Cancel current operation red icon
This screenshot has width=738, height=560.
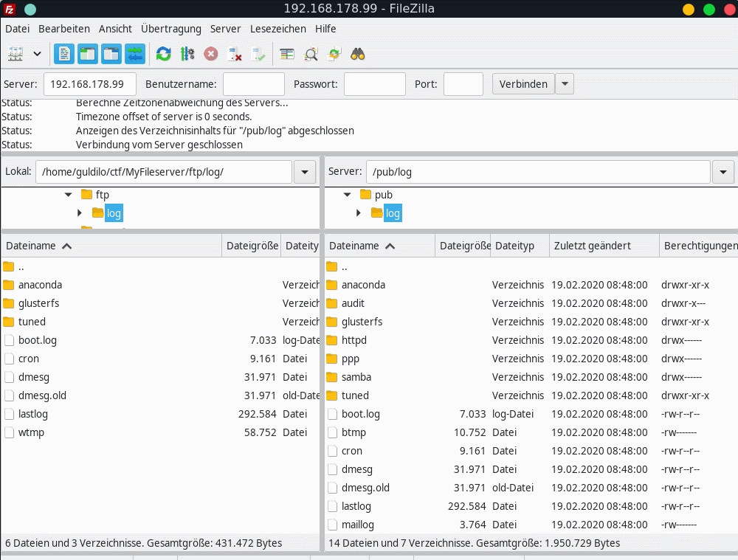click(x=211, y=54)
